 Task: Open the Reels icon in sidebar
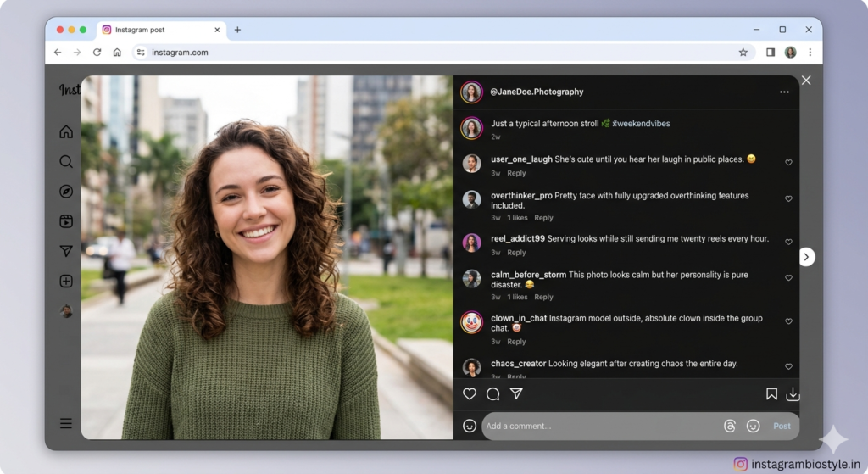[66, 221]
